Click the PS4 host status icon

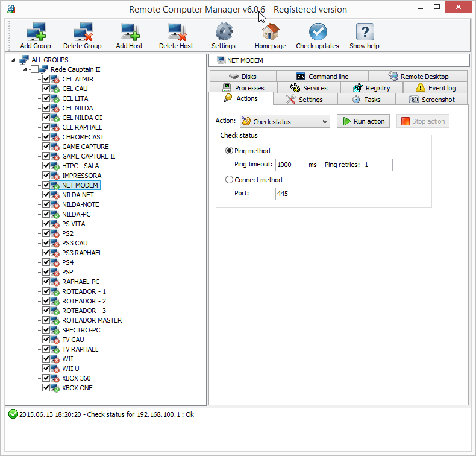click(55, 263)
